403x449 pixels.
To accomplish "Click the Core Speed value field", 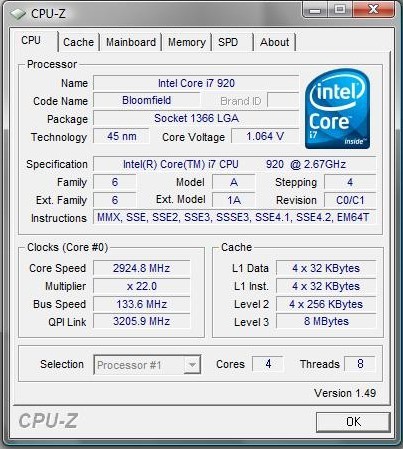I will (141, 268).
